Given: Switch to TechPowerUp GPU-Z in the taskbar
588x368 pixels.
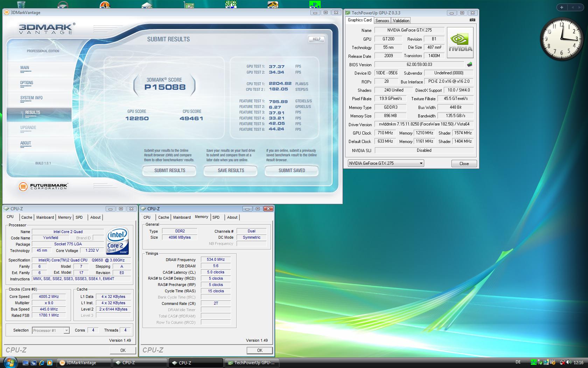Looking at the screenshot, I should [251, 363].
